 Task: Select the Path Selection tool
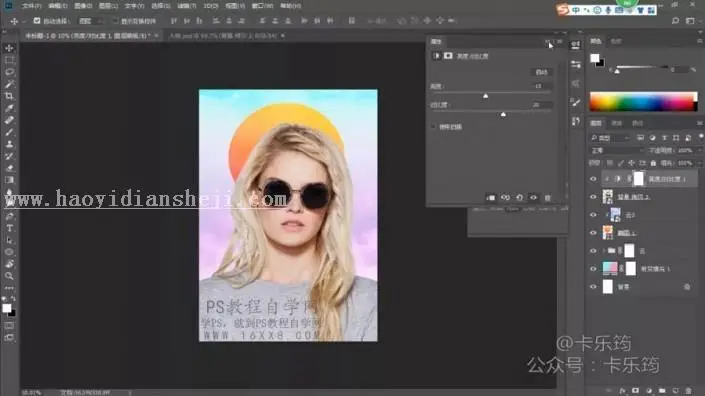pos(9,240)
